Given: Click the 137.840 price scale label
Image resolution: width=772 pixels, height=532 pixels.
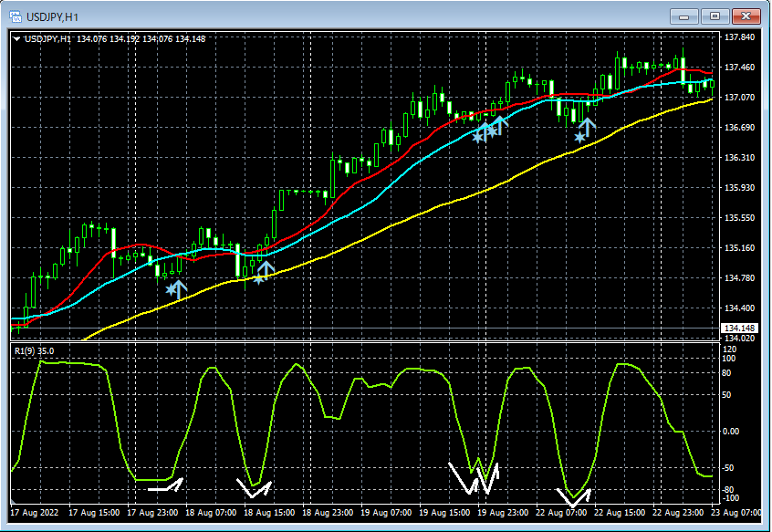Looking at the screenshot, I should tap(739, 37).
